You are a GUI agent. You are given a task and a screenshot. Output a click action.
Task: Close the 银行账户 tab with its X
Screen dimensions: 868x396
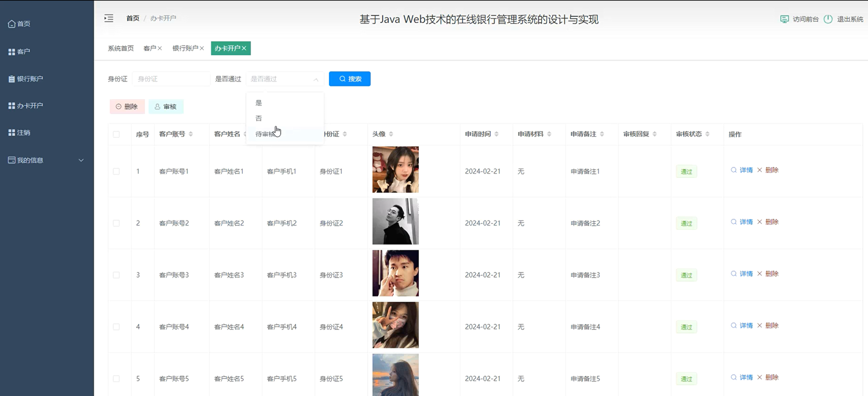click(x=202, y=48)
